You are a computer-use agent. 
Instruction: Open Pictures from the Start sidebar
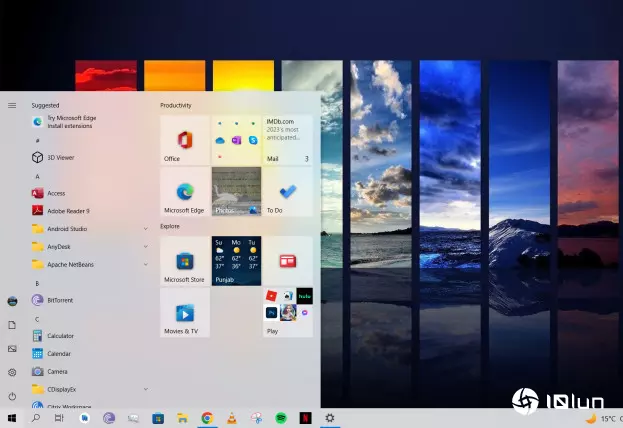pyautogui.click(x=12, y=349)
